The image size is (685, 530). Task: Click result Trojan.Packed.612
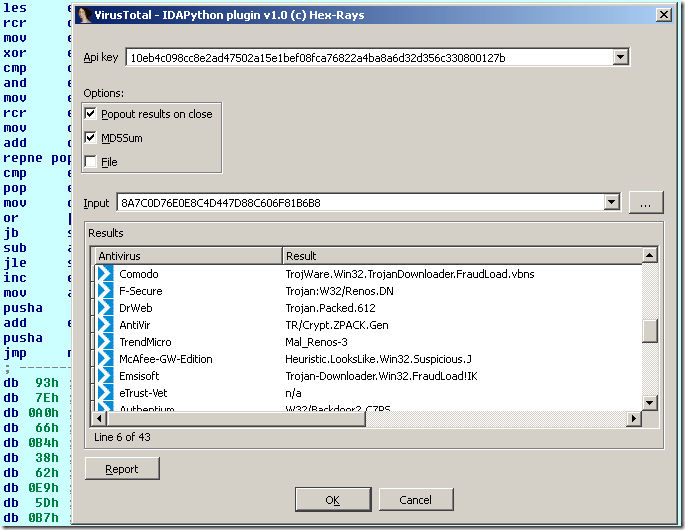[330, 308]
